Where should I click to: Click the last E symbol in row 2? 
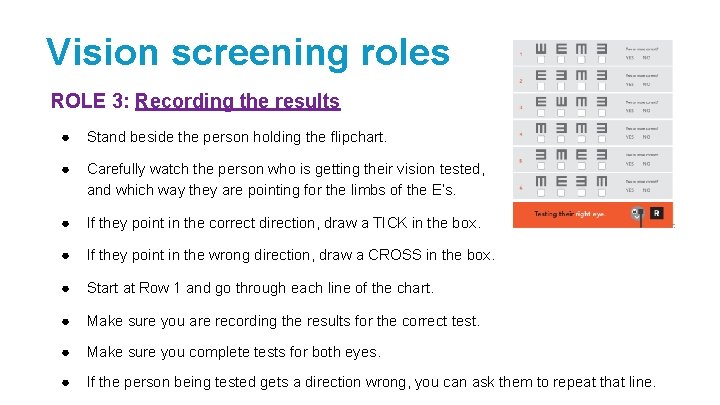(602, 75)
